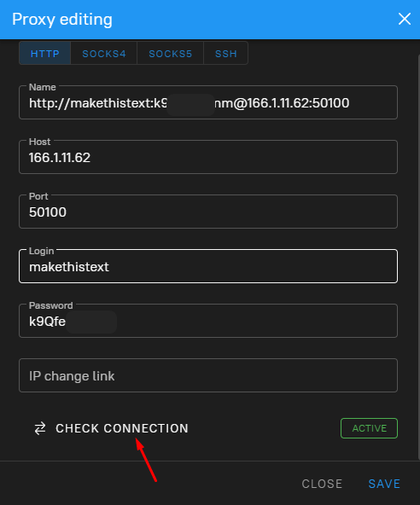Click the swap-arrows check connection icon
The image size is (420, 505).
(40, 428)
